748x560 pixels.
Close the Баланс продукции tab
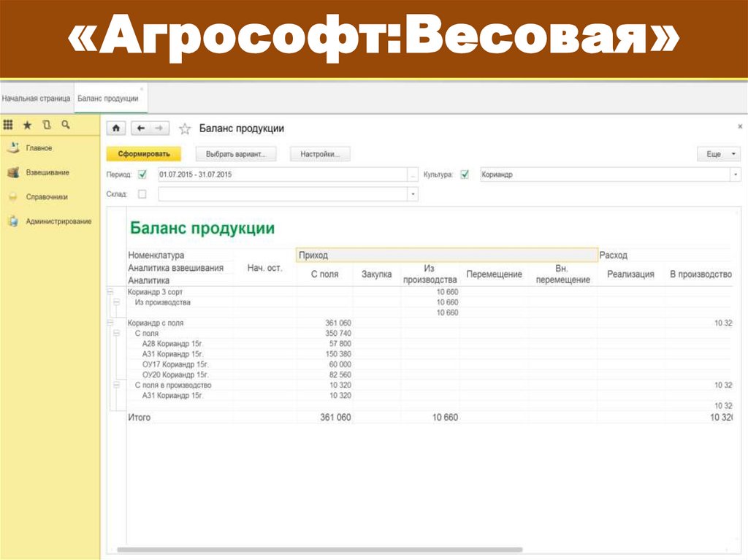tap(142, 89)
